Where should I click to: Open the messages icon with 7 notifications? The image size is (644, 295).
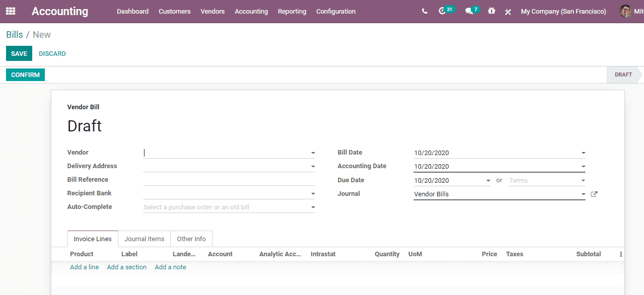[x=468, y=11]
